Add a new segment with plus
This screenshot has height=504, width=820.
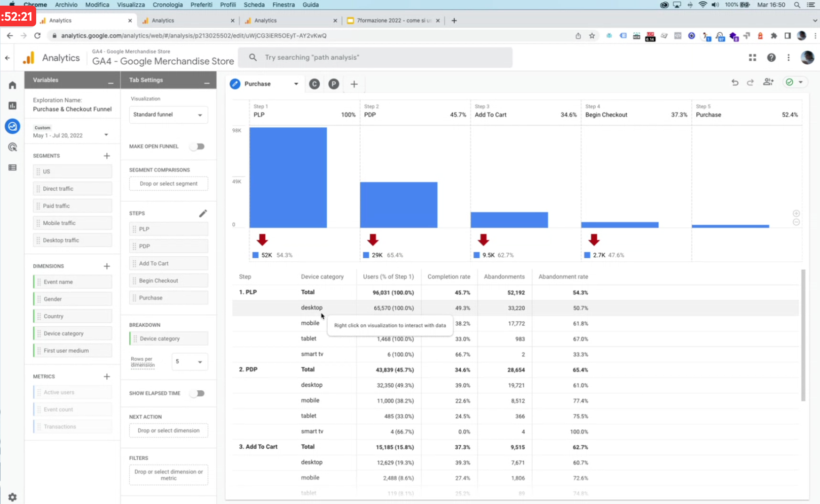[107, 156]
